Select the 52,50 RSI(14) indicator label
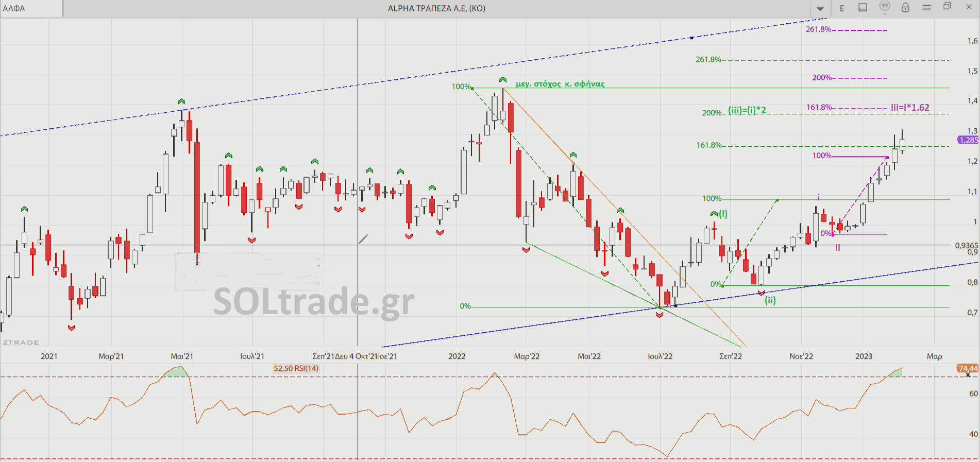Viewport: 980px width, 462px height. [x=296, y=368]
